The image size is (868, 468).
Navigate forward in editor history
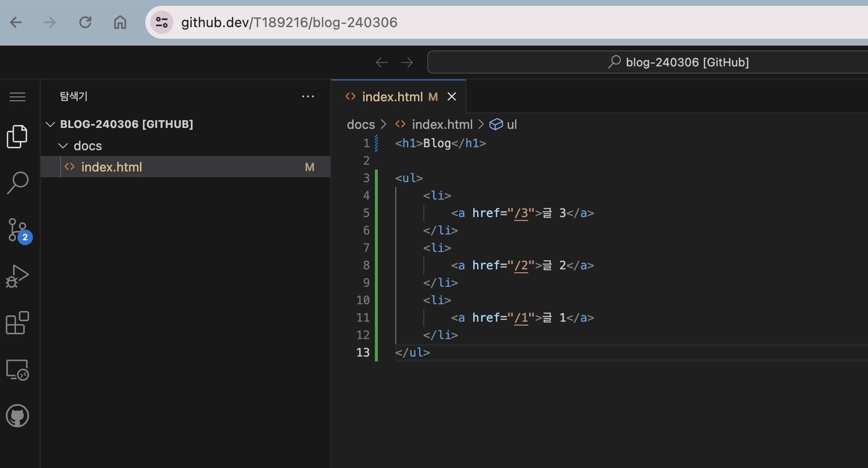click(407, 62)
